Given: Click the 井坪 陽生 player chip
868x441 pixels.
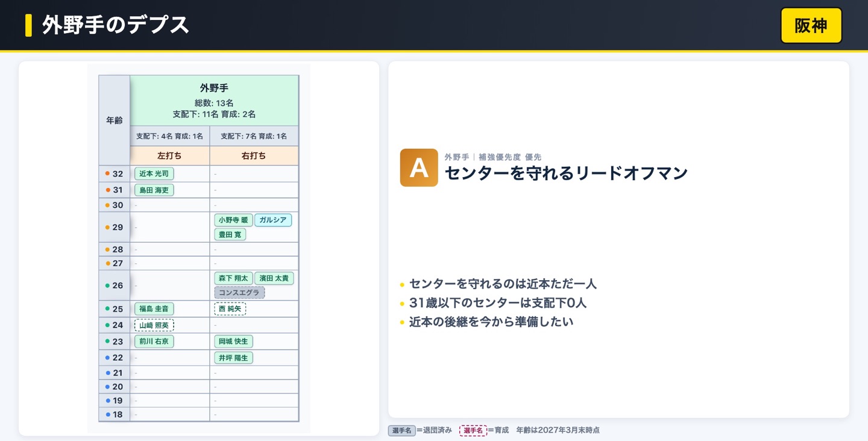Looking at the screenshot, I should (233, 358).
